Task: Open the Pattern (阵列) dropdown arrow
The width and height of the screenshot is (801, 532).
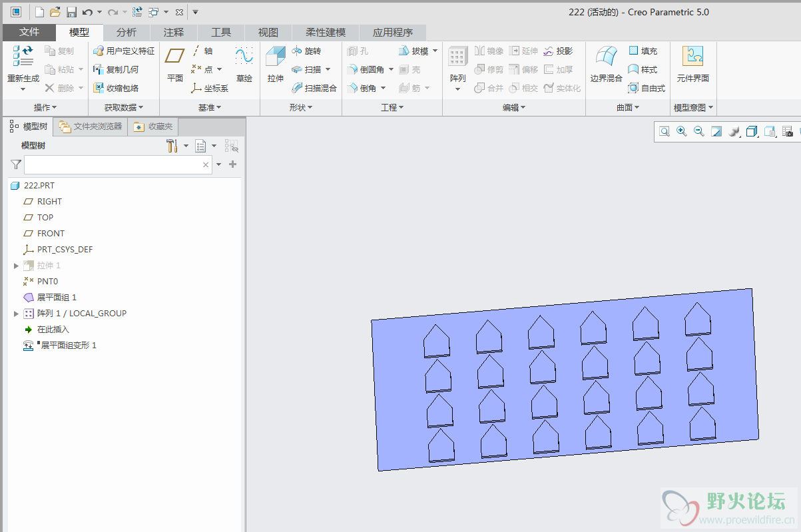Action: (457, 89)
